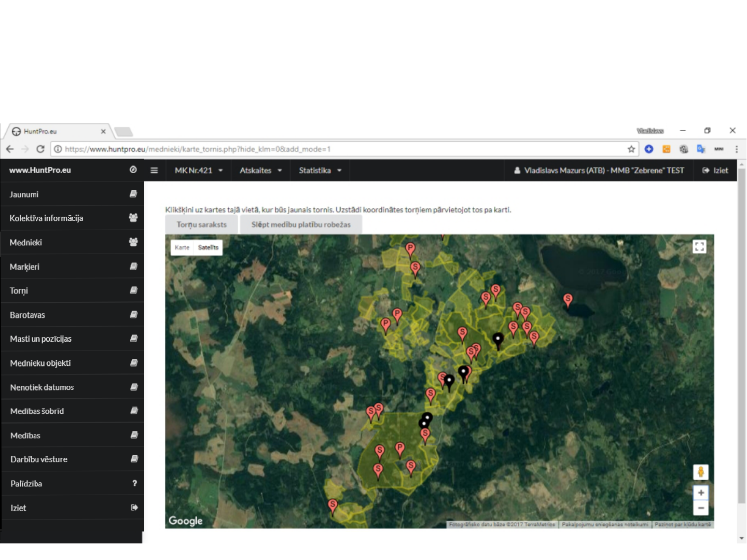The width and height of the screenshot is (747, 560).
Task: Reload the page in the browser
Action: pos(40,149)
